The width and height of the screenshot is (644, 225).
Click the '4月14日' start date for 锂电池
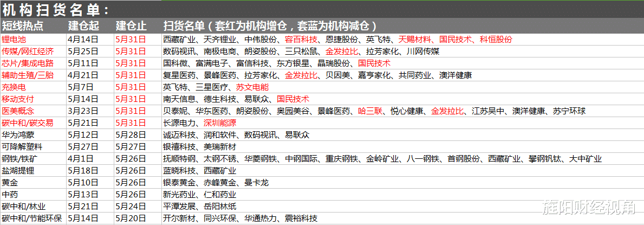click(x=83, y=40)
